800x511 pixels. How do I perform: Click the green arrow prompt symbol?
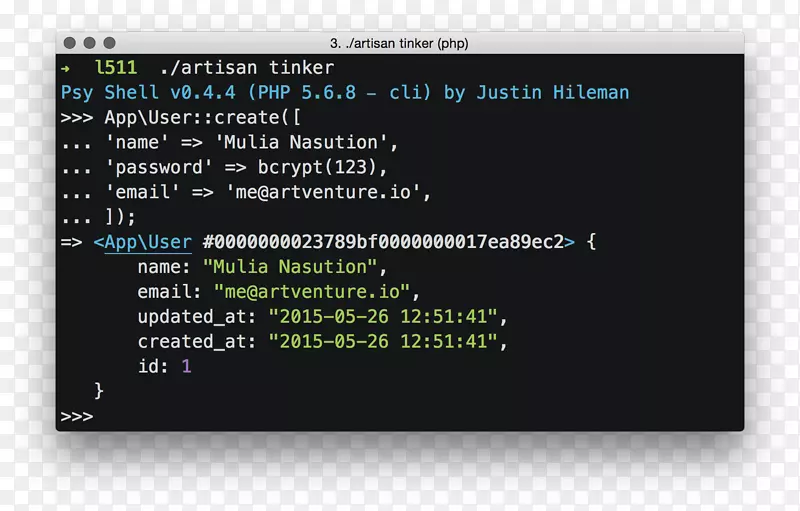point(65,68)
